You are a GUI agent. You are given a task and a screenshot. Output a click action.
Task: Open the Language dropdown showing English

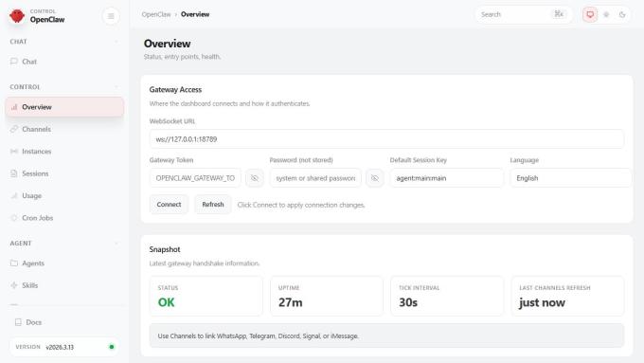pyautogui.click(x=570, y=178)
